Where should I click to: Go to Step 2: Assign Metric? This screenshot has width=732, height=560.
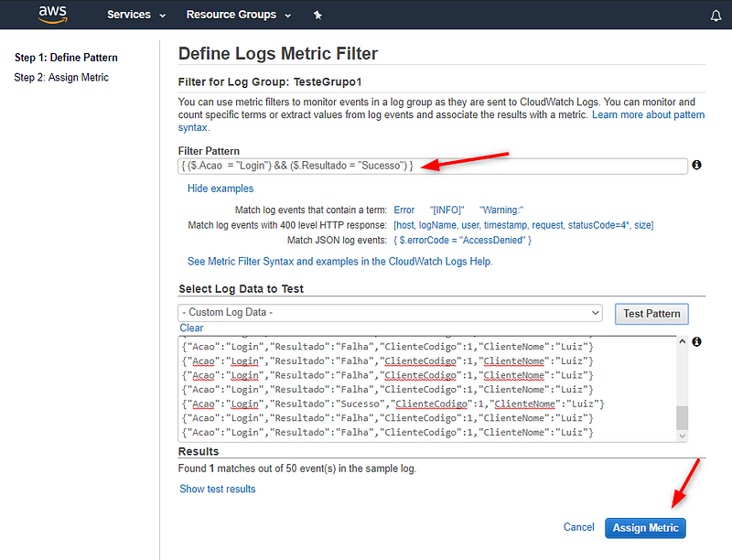coord(61,78)
